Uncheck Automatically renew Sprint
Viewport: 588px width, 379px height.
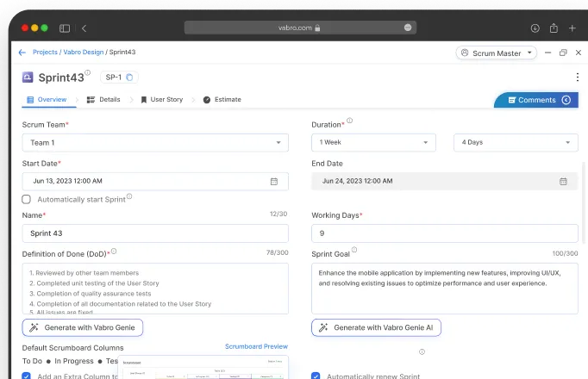click(x=316, y=376)
